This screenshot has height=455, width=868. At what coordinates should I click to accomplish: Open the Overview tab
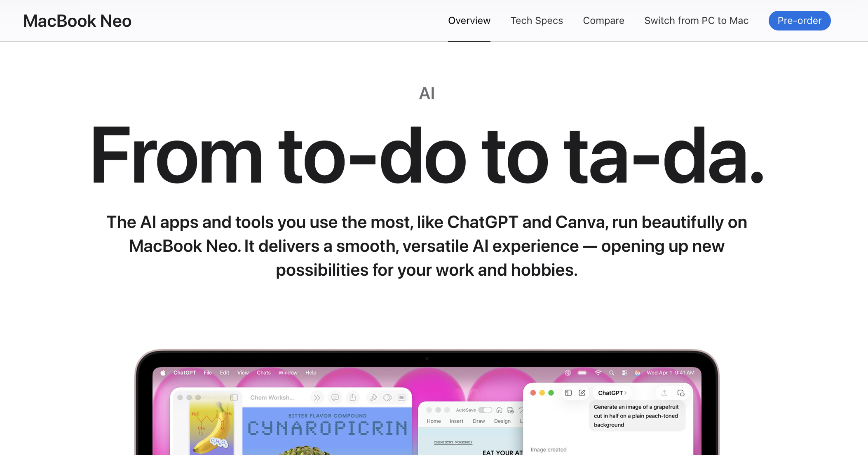[469, 21]
